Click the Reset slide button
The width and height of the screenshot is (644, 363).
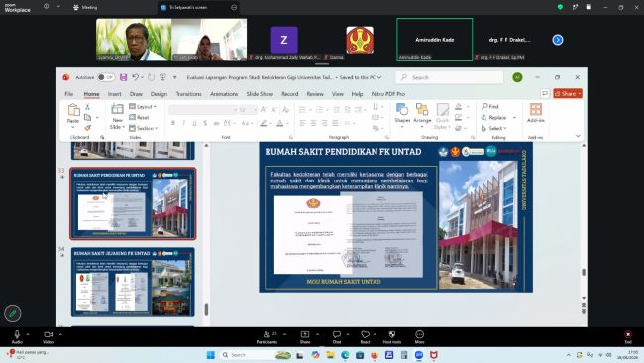pos(139,118)
